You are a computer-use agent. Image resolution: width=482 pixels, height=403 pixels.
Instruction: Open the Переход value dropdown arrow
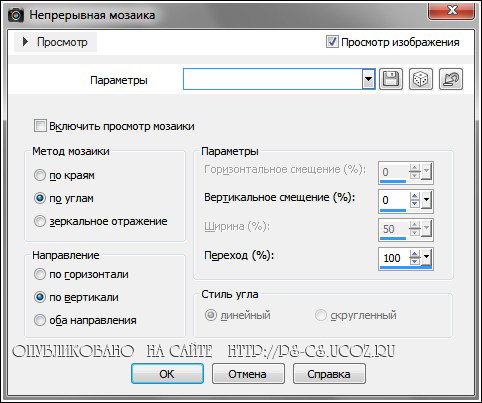pos(427,257)
